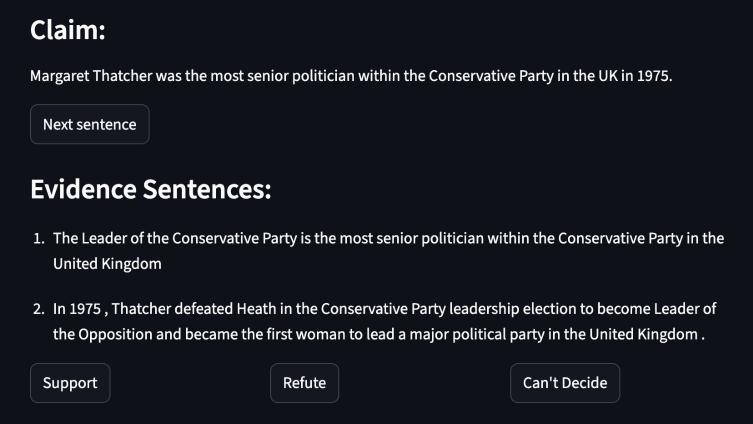Click the Evidence Sentences heading
Image resolution: width=753 pixels, height=424 pixels.
pyautogui.click(x=150, y=189)
